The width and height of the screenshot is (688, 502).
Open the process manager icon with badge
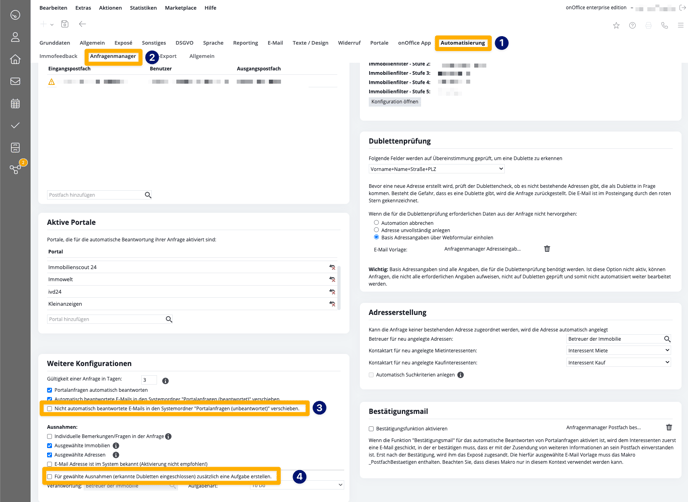pos(17,168)
